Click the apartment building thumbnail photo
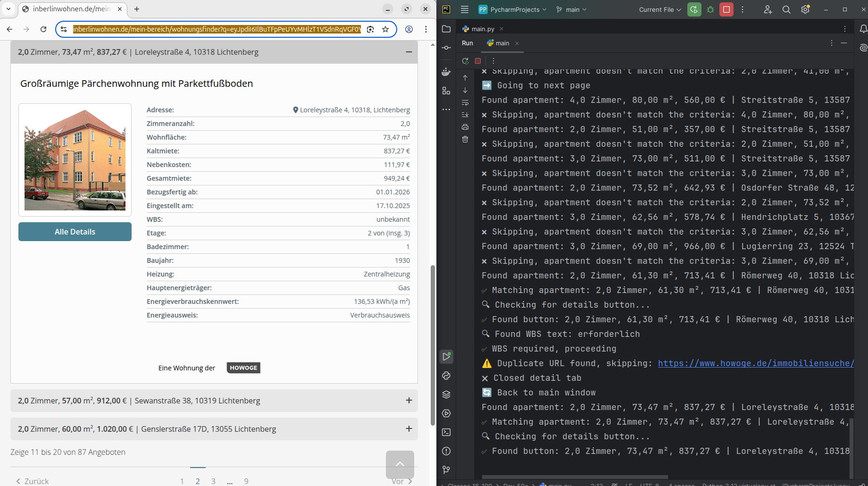 point(75,160)
